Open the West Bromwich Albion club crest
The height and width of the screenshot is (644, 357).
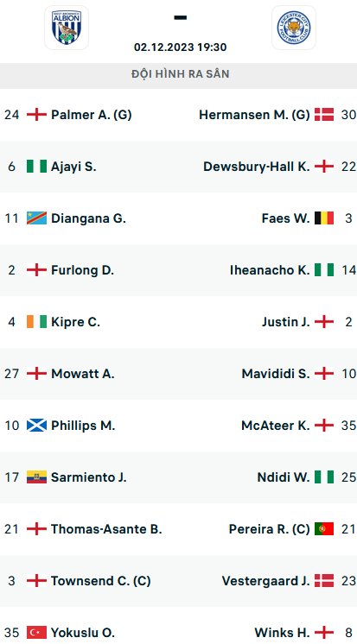point(67,28)
